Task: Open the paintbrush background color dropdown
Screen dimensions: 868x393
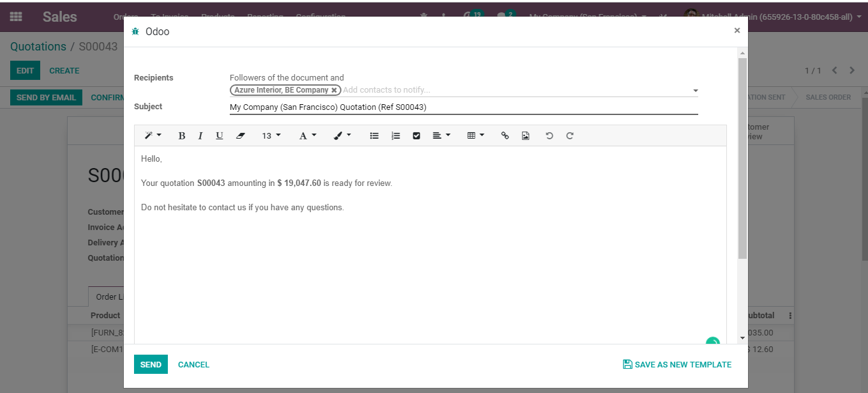Action: 343,135
